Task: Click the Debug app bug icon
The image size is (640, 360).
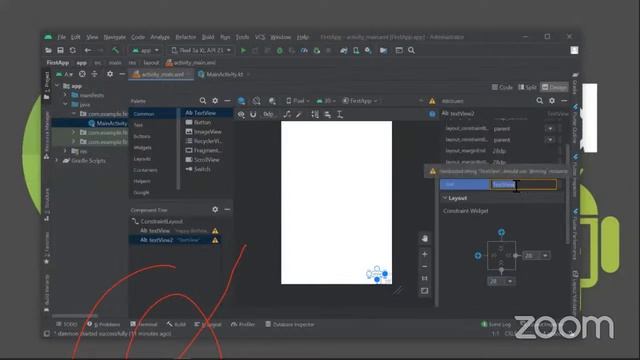Action: point(280,51)
